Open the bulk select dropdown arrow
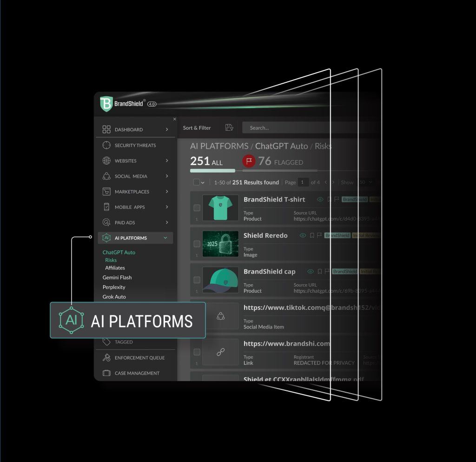 point(203,182)
